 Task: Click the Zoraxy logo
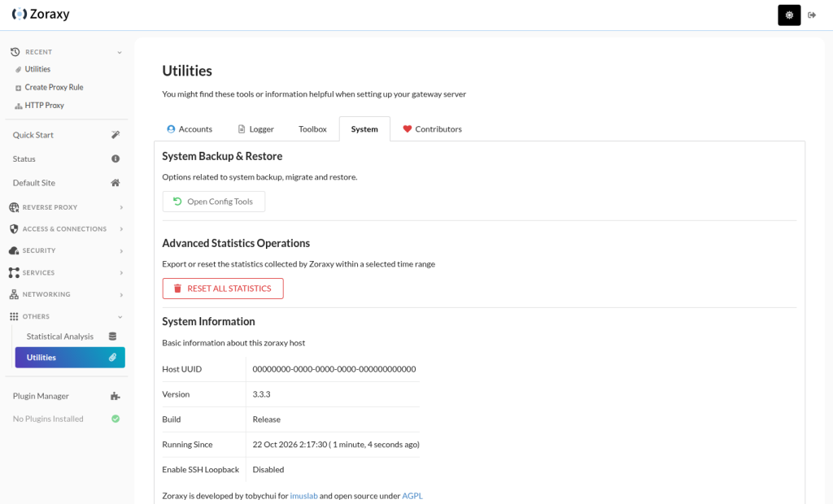click(x=41, y=15)
